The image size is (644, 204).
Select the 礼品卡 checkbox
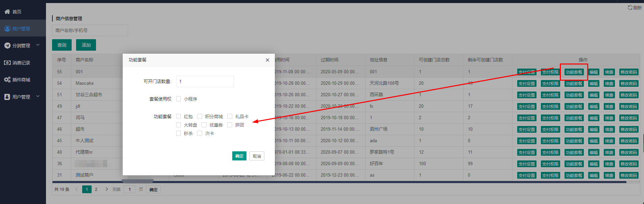230,117
